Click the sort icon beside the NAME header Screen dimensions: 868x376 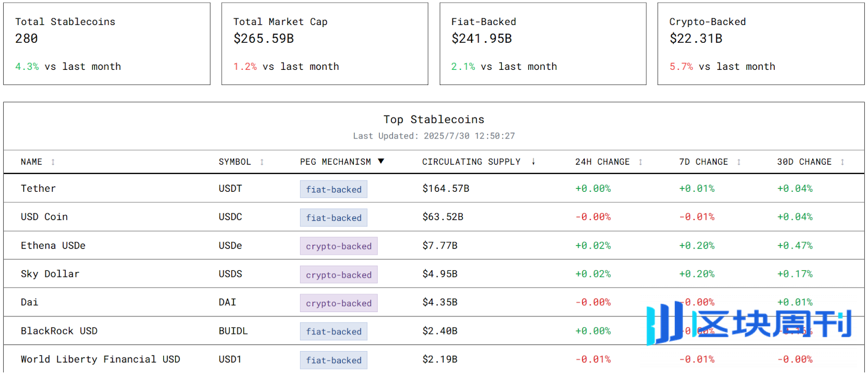tap(53, 162)
